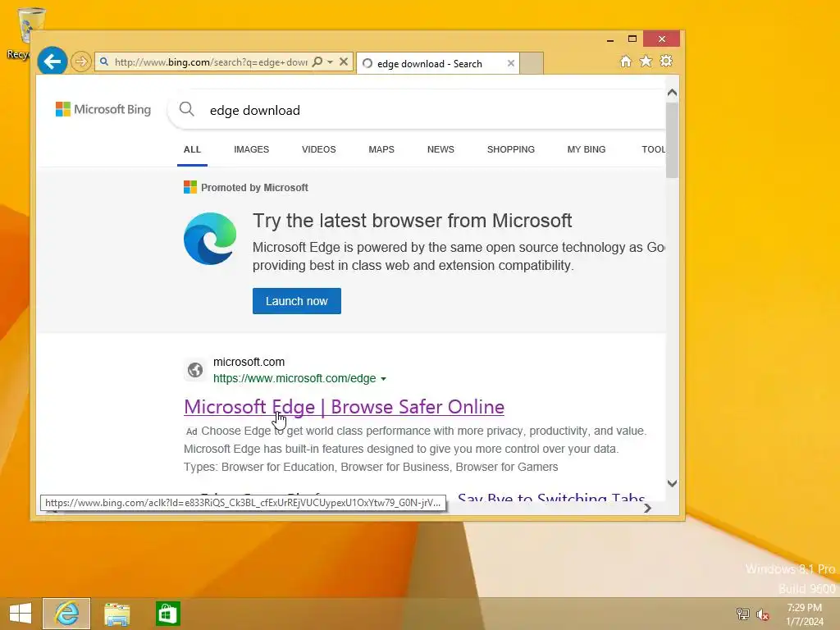Click the vertical scrollbar up arrow
Viewport: 840px width, 630px height.
(673, 93)
